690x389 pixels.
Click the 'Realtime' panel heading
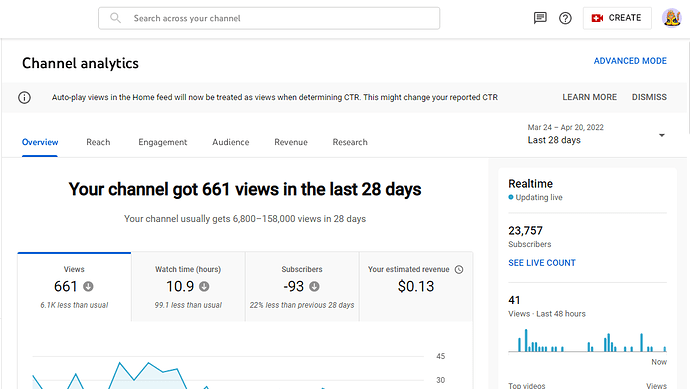pyautogui.click(x=530, y=183)
